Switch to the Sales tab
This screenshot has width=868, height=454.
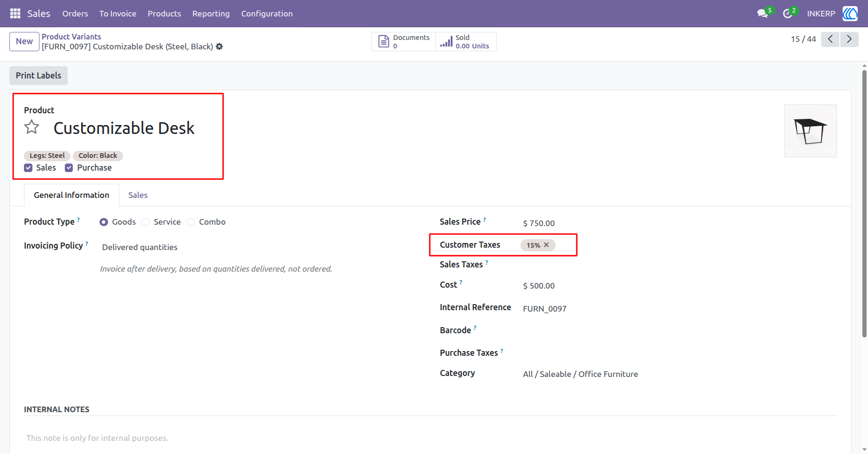coord(138,195)
